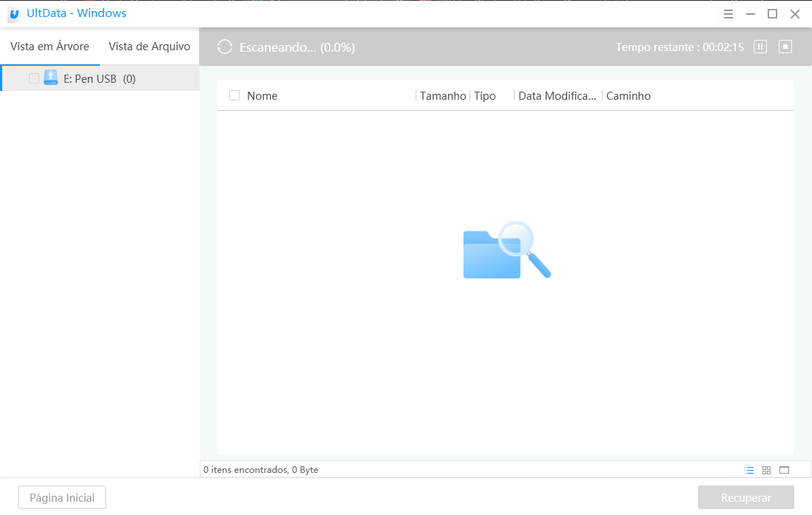Click the USB drive icon
Image resolution: width=812 pixels, height=515 pixels.
point(50,78)
